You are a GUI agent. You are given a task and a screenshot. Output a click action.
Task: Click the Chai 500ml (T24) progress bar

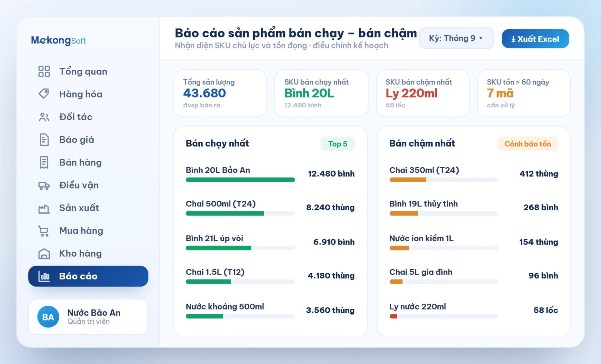click(x=240, y=214)
